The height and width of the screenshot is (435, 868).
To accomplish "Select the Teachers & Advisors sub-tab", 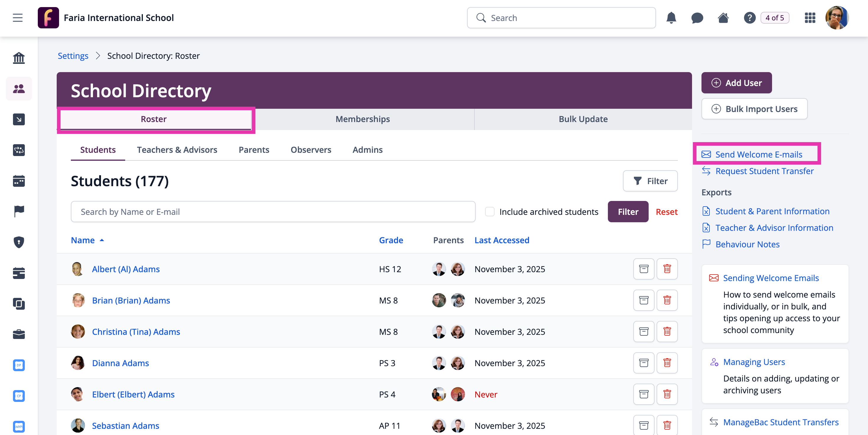I will (x=177, y=150).
